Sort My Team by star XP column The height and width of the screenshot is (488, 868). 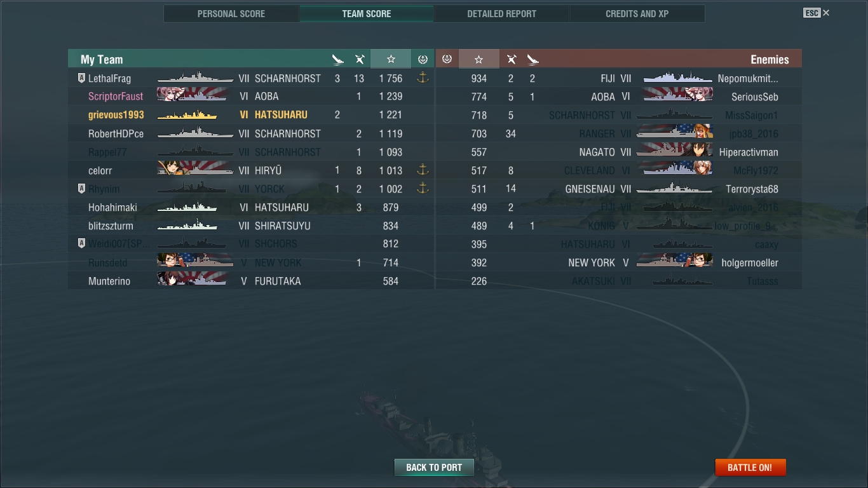click(x=391, y=59)
